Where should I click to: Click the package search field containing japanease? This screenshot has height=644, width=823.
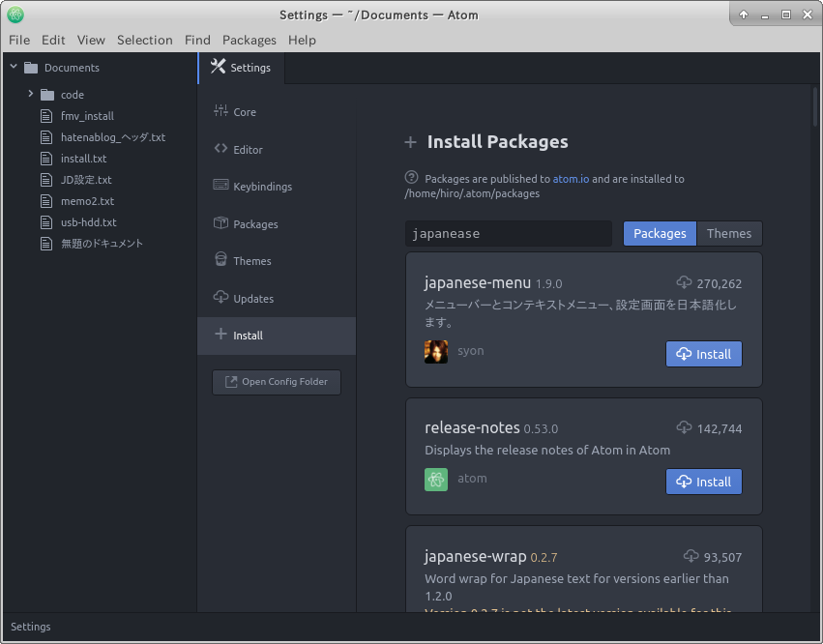[509, 234]
